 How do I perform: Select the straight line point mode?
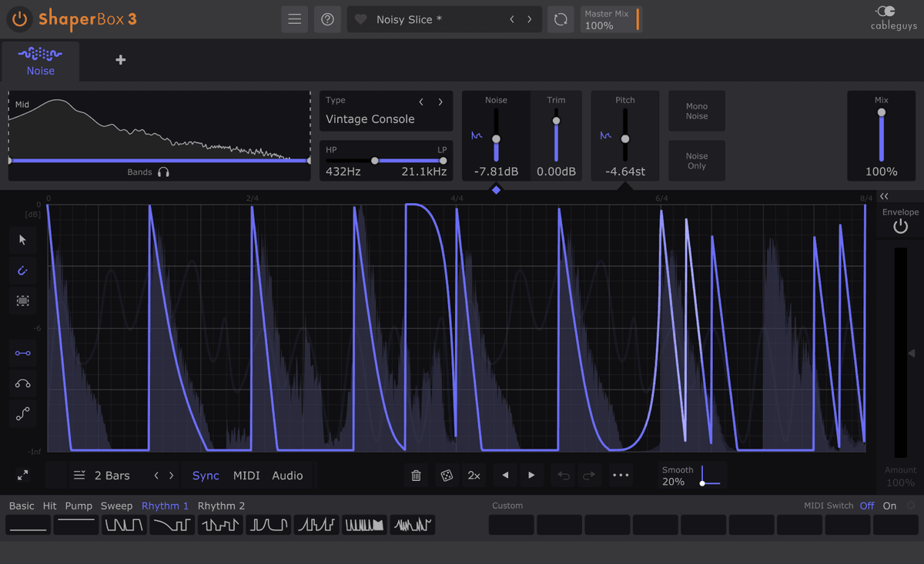pos(23,352)
